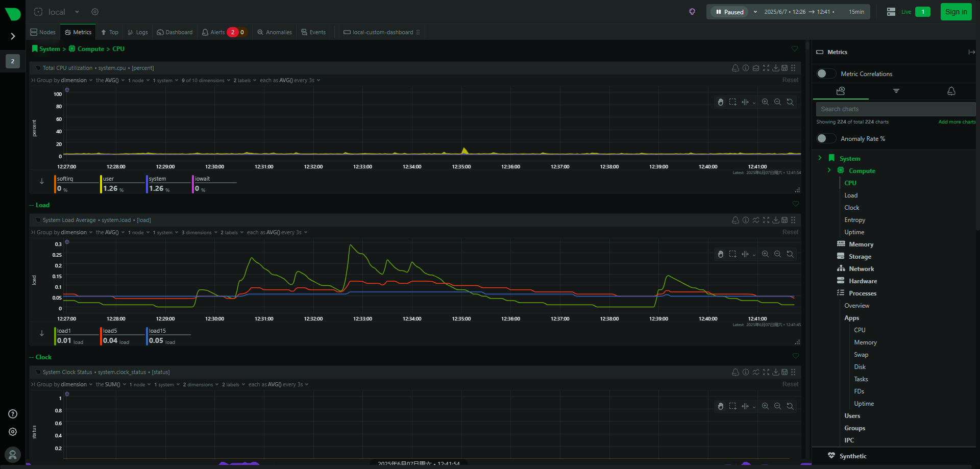Click the filter icon in Metrics panel

point(896,91)
